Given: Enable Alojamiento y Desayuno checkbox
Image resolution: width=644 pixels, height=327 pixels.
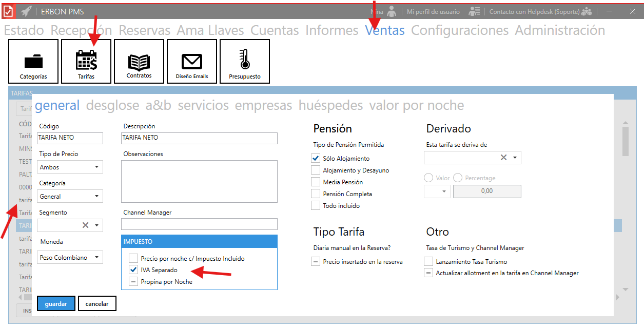Looking at the screenshot, I should [x=316, y=170].
